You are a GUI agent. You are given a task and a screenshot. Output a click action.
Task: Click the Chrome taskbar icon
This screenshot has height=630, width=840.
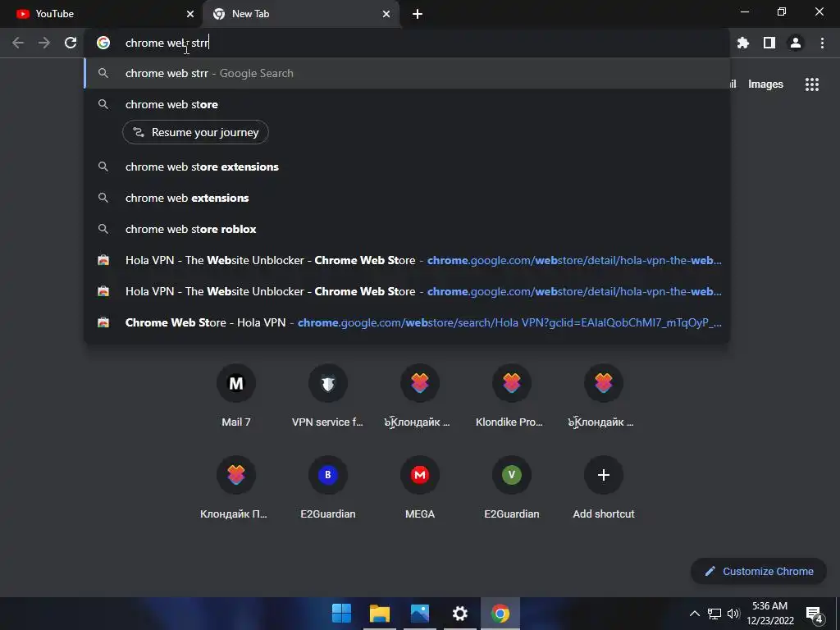coord(500,614)
